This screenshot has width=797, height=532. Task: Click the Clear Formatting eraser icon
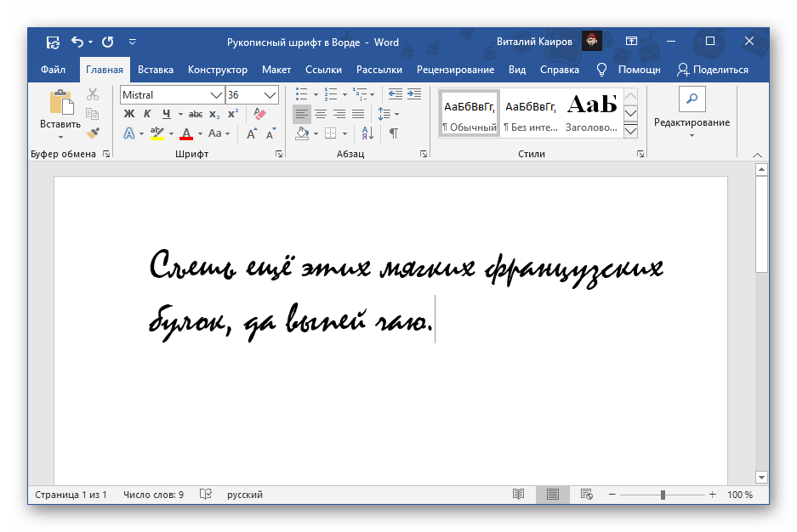point(260,114)
